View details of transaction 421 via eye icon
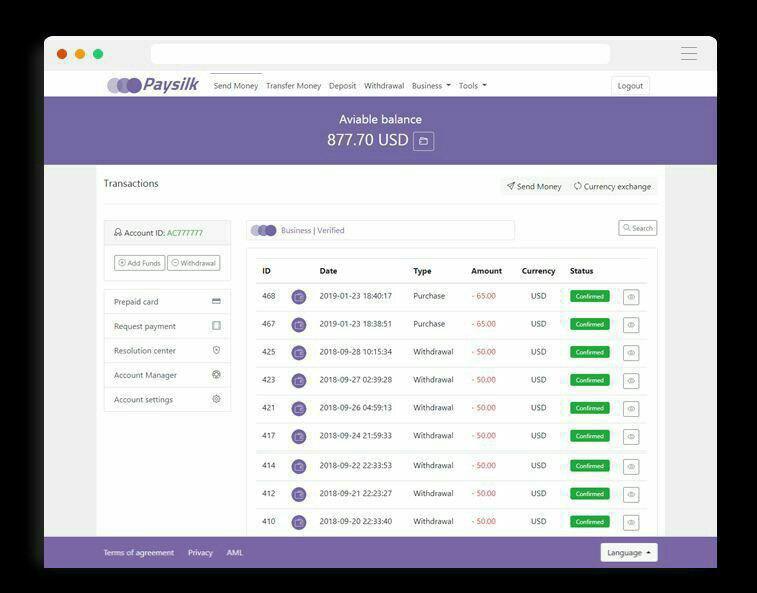The width and height of the screenshot is (757, 593). [x=631, y=409]
